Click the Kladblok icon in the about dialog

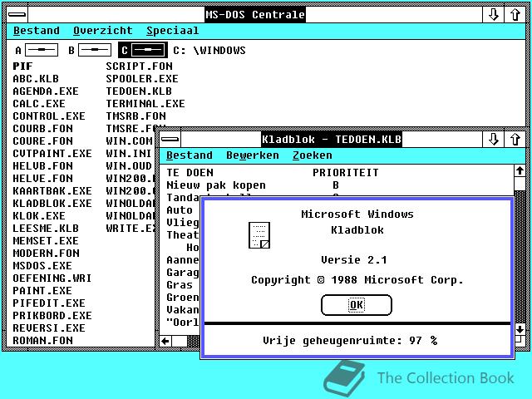click(x=259, y=235)
